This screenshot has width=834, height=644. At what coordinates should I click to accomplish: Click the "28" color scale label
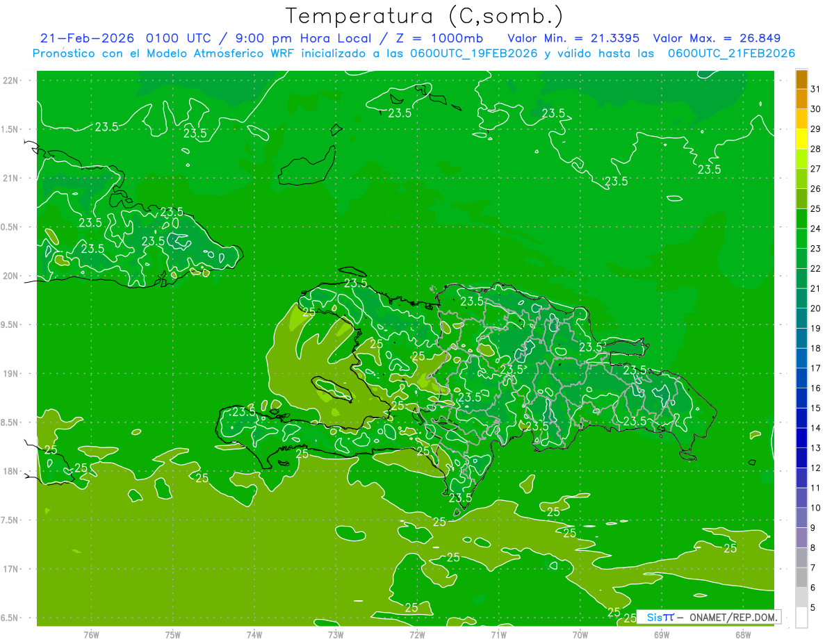[x=816, y=149]
